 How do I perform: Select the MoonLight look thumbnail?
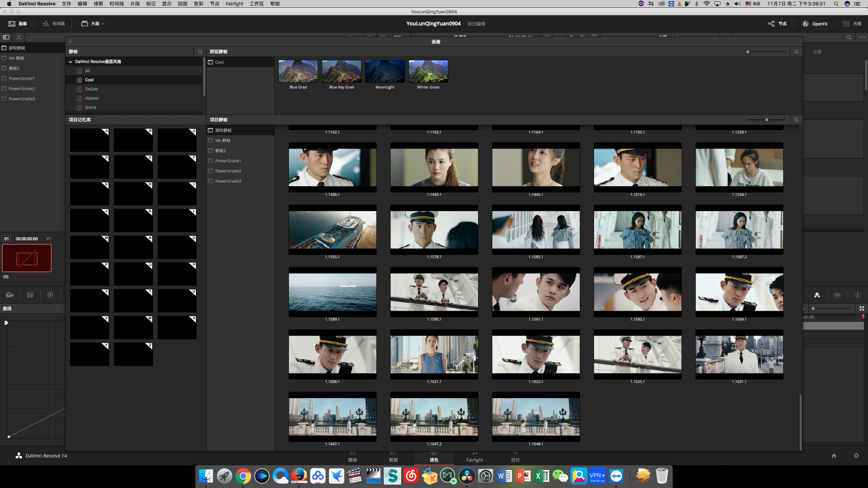tap(385, 72)
